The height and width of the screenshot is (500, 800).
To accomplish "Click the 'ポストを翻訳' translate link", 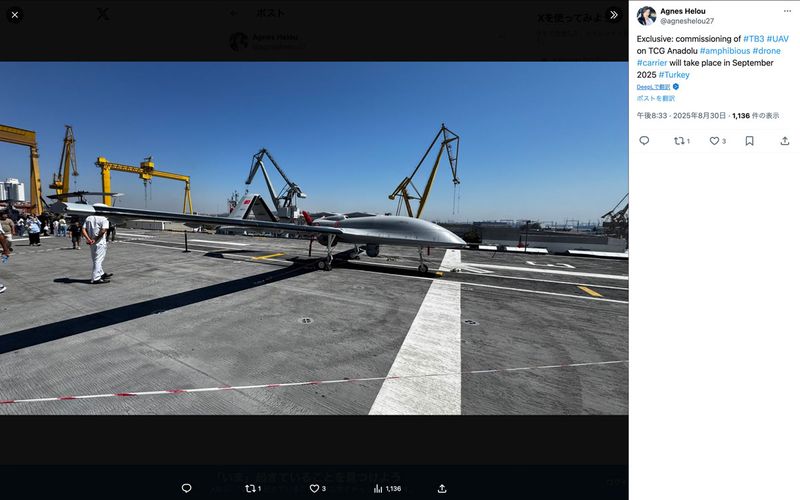I will 656,98.
